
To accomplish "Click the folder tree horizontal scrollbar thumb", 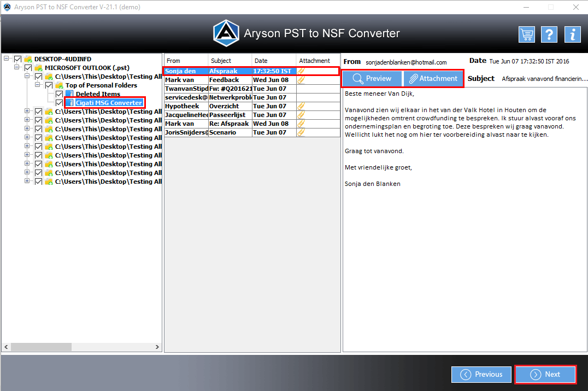I will [x=41, y=347].
